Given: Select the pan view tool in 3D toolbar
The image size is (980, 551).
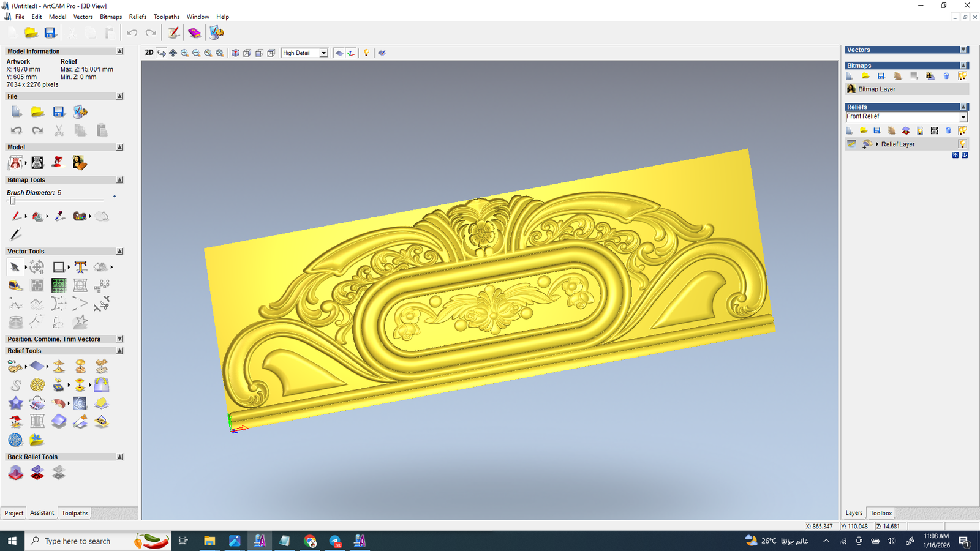Looking at the screenshot, I should click(173, 53).
